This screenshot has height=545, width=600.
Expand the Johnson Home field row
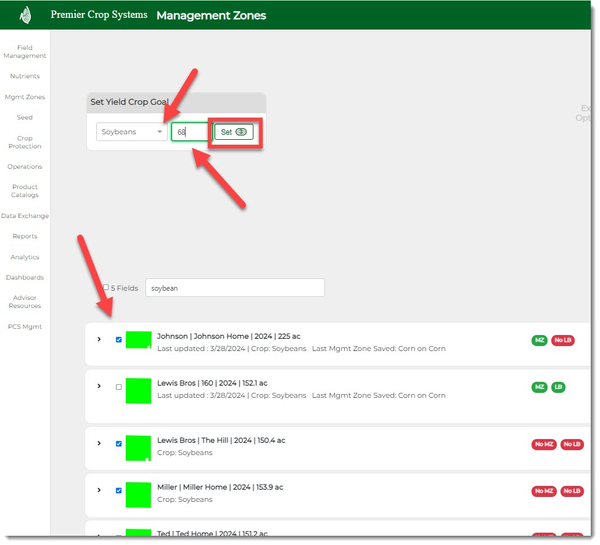[x=98, y=340]
